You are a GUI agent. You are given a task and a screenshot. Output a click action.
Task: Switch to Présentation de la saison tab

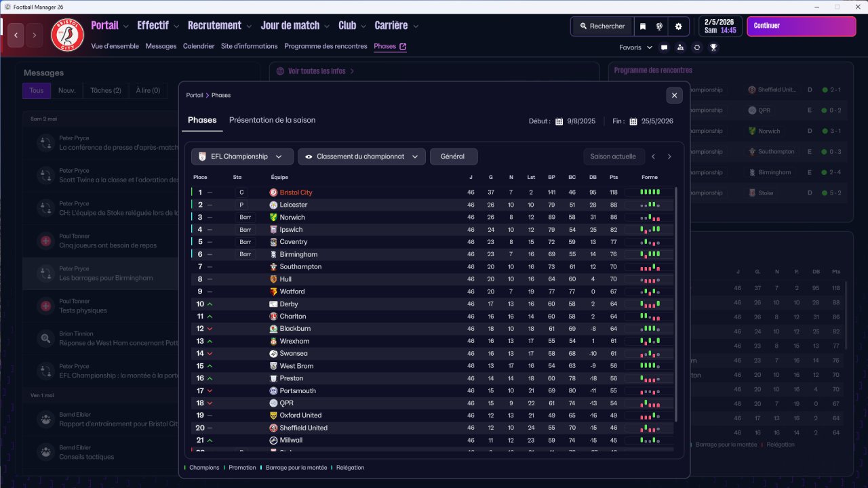point(272,120)
